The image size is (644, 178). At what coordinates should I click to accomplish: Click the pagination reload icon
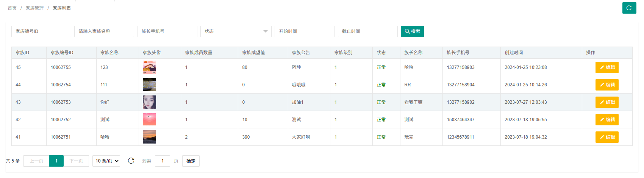point(131,161)
